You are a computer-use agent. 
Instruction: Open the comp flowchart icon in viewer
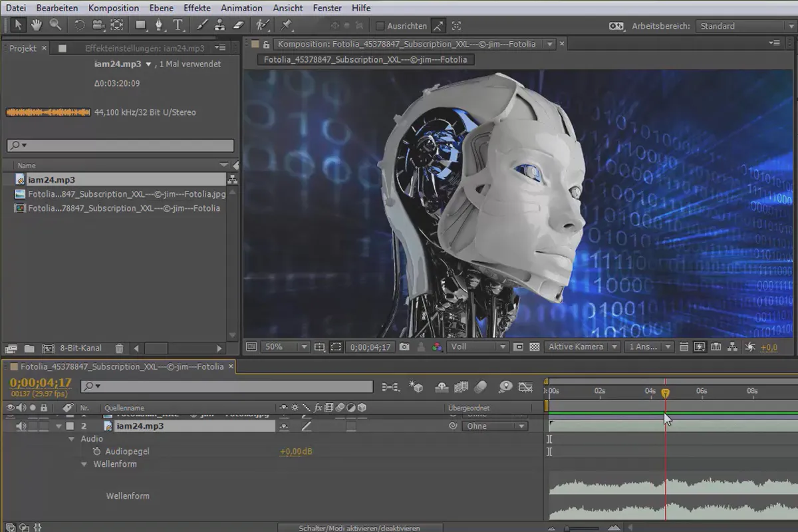732,346
